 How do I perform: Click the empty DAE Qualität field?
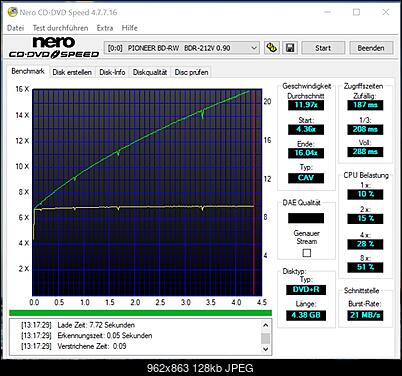(x=306, y=218)
